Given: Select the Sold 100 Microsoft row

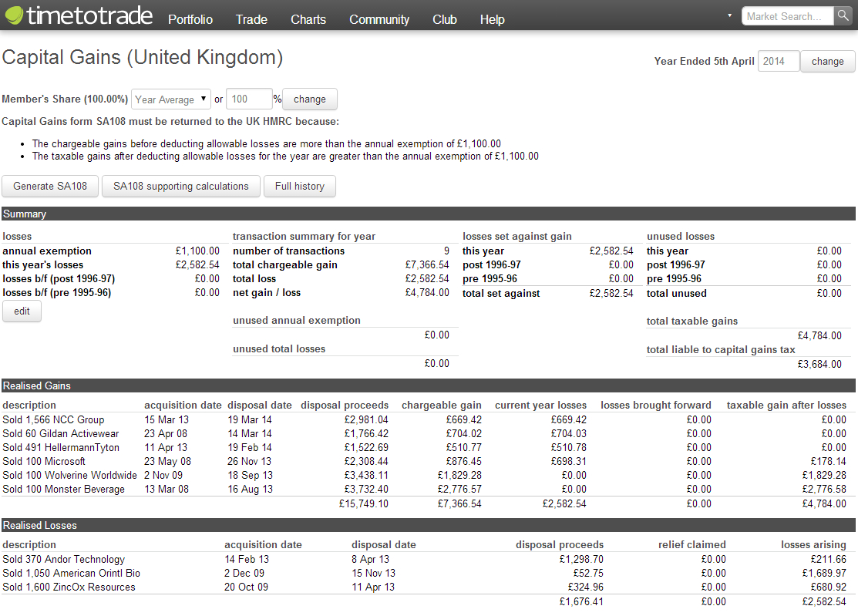Looking at the screenshot, I should 44,461.
